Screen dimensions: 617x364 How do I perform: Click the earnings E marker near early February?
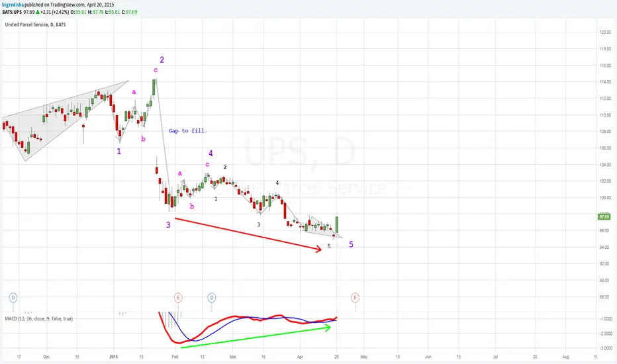[x=178, y=298]
